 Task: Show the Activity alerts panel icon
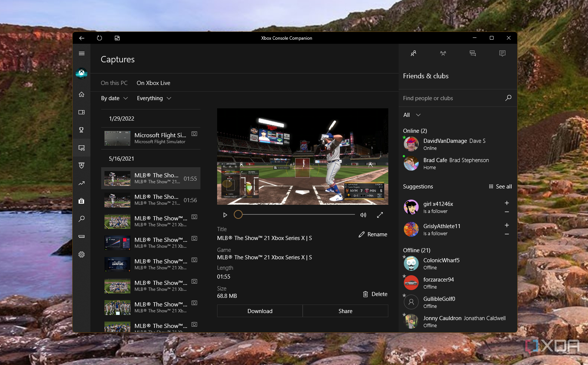(502, 53)
